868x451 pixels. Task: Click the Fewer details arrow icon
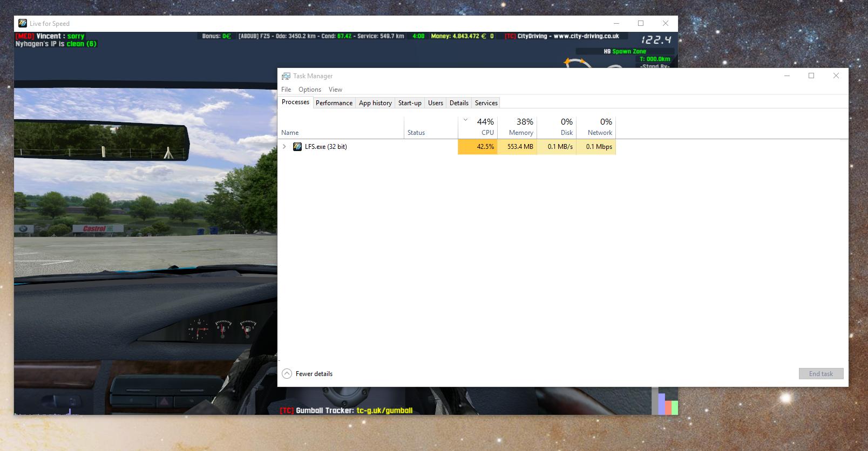pyautogui.click(x=287, y=373)
